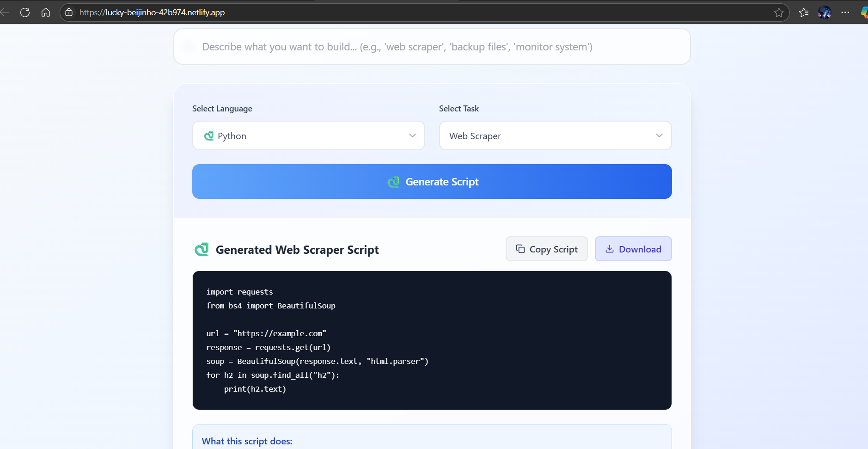Image resolution: width=868 pixels, height=449 pixels.
Task: Open the Select Language dropdown
Action: click(x=308, y=135)
